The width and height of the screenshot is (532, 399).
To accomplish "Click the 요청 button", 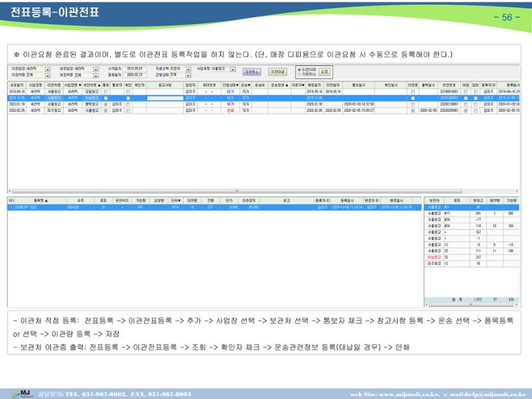I will pyautogui.click(x=325, y=72).
